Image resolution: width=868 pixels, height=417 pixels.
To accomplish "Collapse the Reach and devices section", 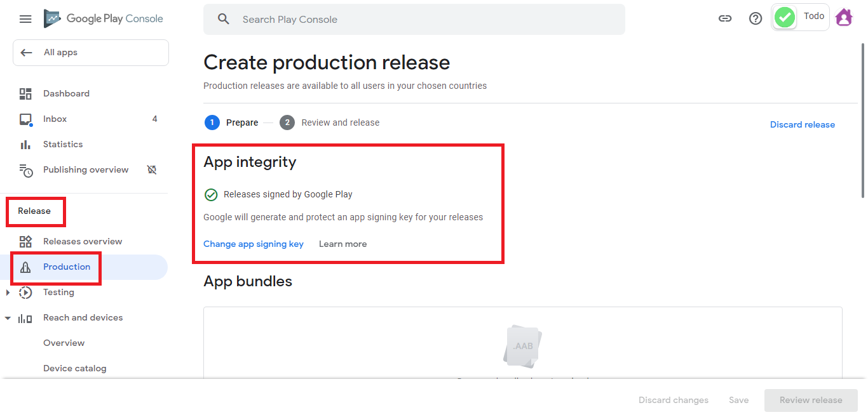I will (8, 318).
